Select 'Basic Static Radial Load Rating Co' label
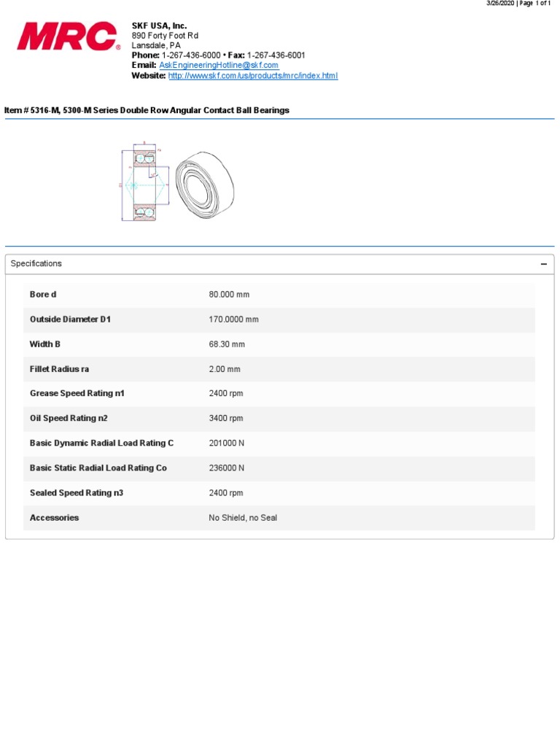This screenshot has width=560, height=747. pos(98,468)
